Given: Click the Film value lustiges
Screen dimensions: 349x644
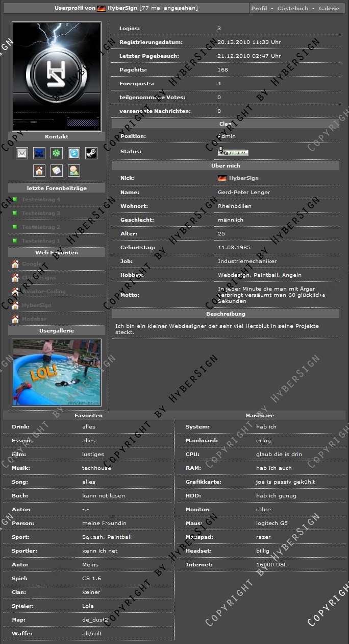Looking at the screenshot, I should click(x=93, y=454).
